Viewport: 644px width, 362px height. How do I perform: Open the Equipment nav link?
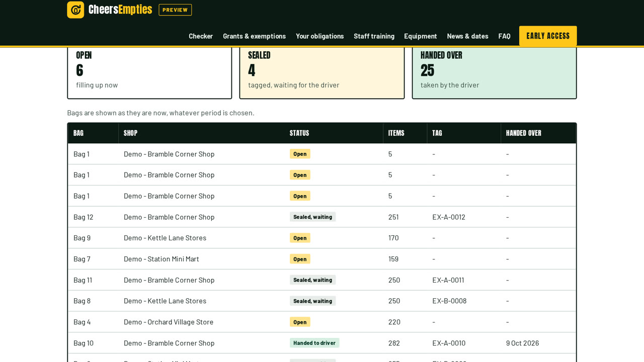(x=421, y=36)
